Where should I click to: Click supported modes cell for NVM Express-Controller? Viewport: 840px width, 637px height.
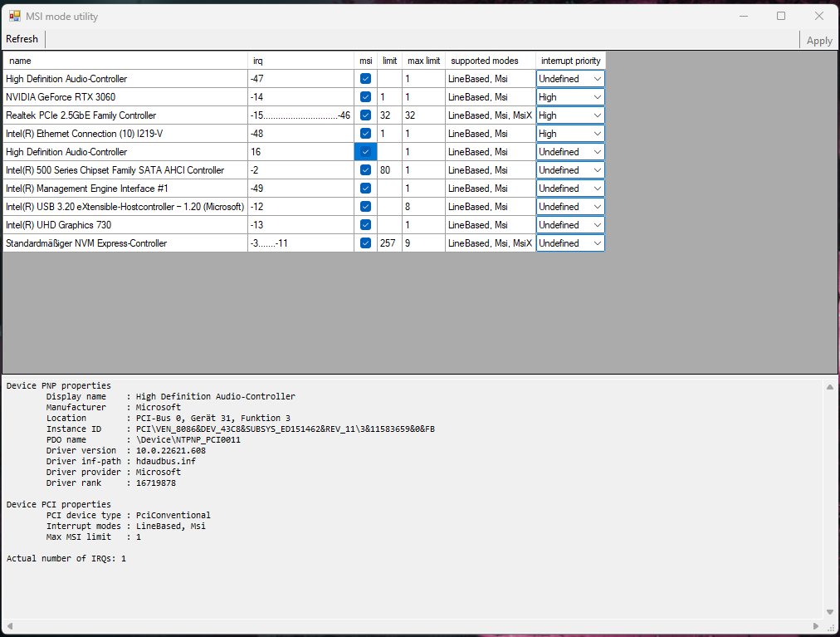click(491, 243)
